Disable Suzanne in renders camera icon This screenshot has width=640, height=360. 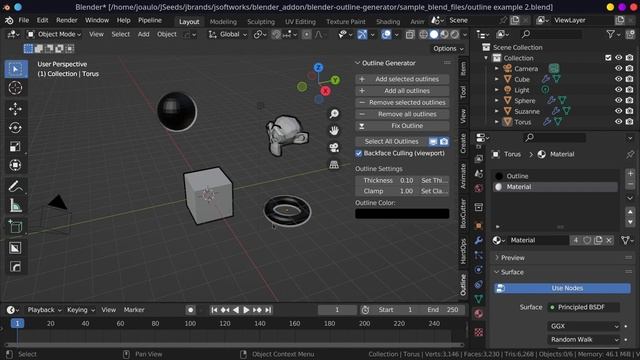coord(629,111)
